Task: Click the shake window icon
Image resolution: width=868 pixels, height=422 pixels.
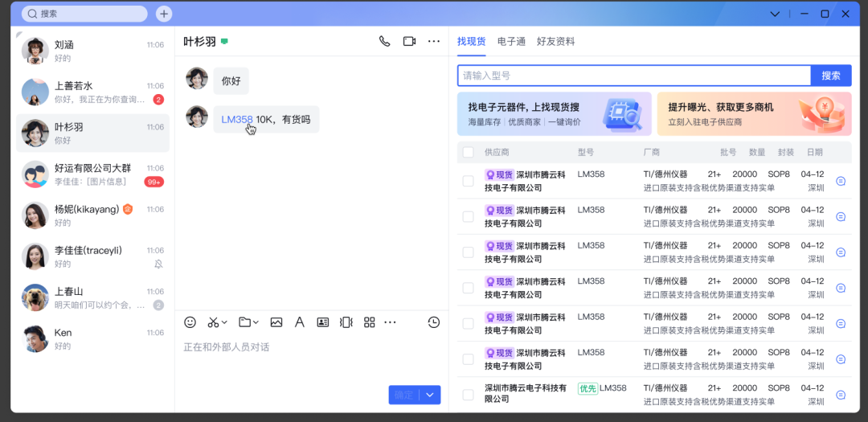Action: 346,322
